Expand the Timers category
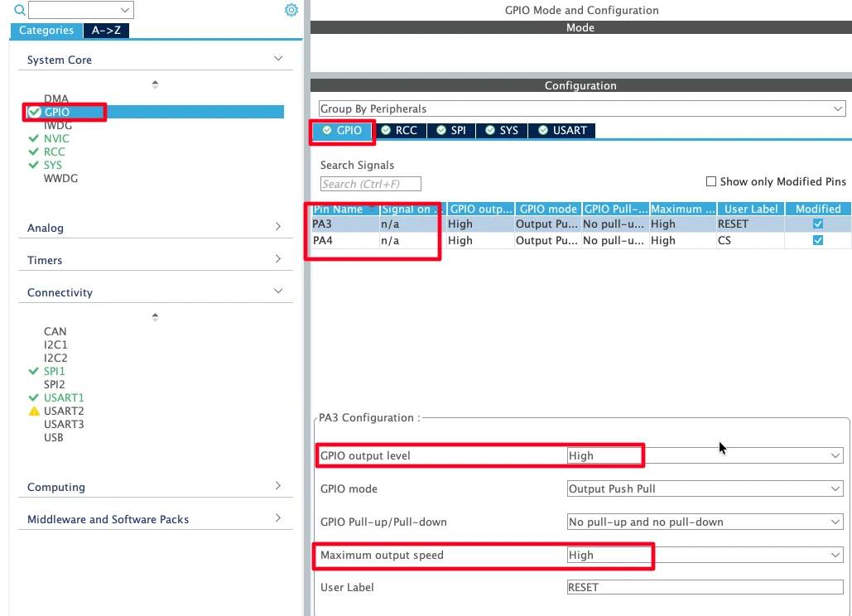This screenshot has height=616, width=852. coord(155,260)
